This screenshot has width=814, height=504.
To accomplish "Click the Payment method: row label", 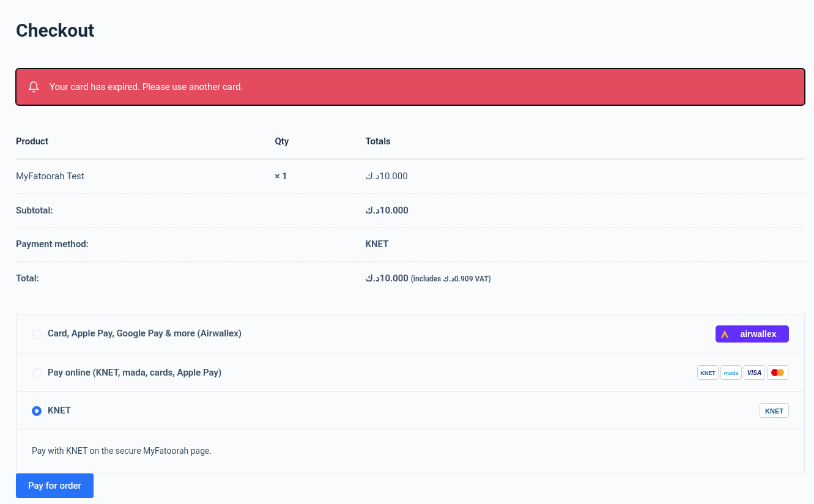I will click(52, 244).
